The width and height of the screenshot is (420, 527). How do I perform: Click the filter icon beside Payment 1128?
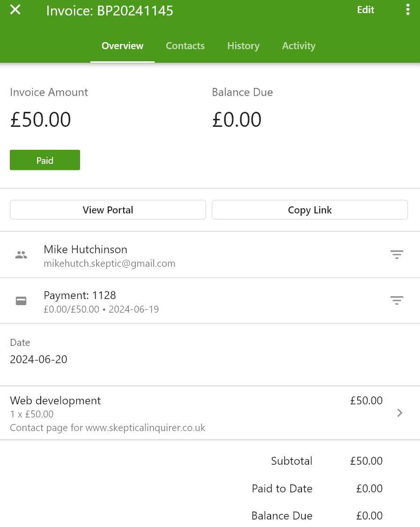point(397,300)
